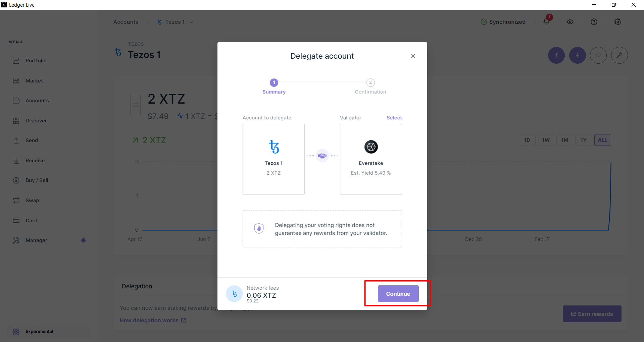644x342 pixels.
Task: Click the Network fees 0.06 XTZ value
Action: pos(261,295)
